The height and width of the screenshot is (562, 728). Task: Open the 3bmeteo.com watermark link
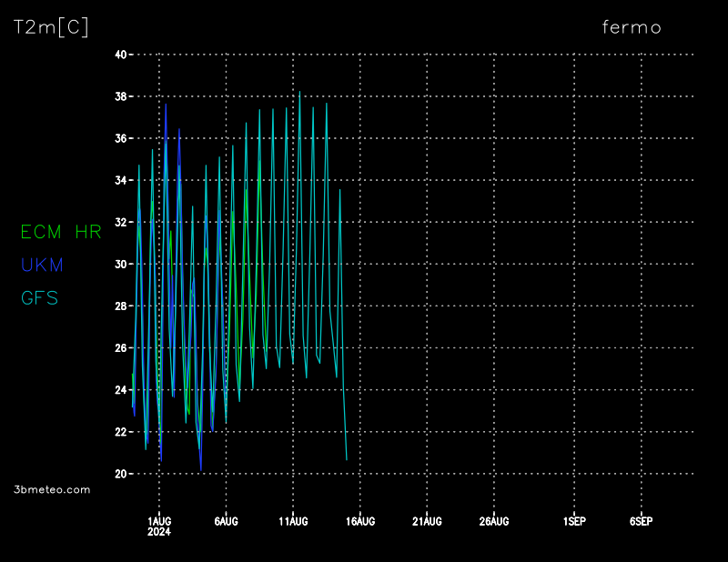53,489
